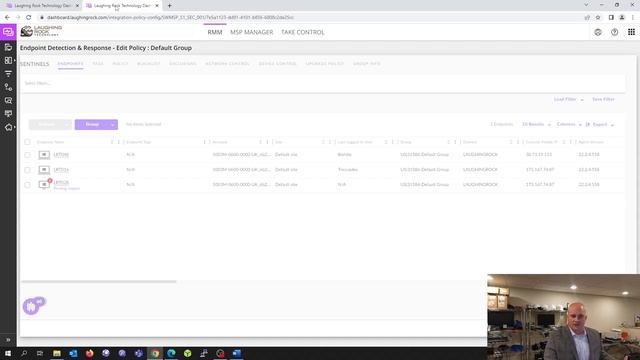
Task: Open a new browser tab with plus
Action: [x=169, y=6]
